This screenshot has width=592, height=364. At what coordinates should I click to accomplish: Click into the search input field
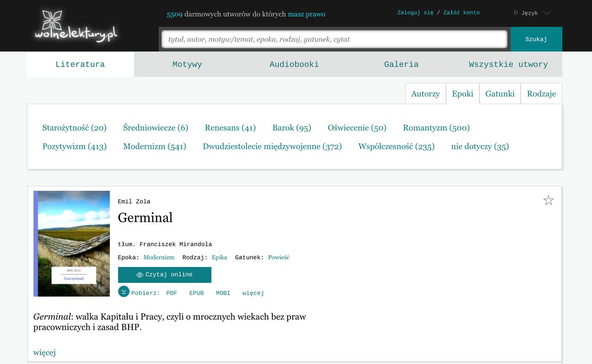pos(334,39)
